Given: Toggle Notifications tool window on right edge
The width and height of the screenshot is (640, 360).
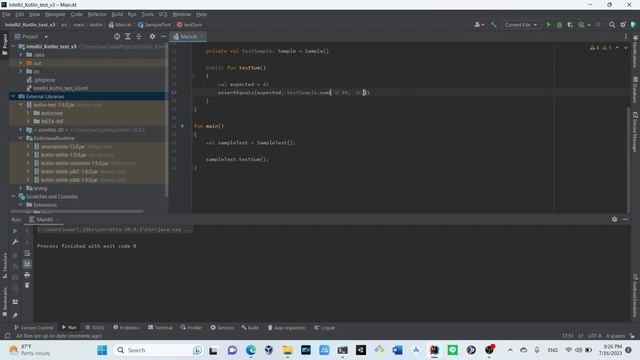Looking at the screenshot, I should 636,52.
